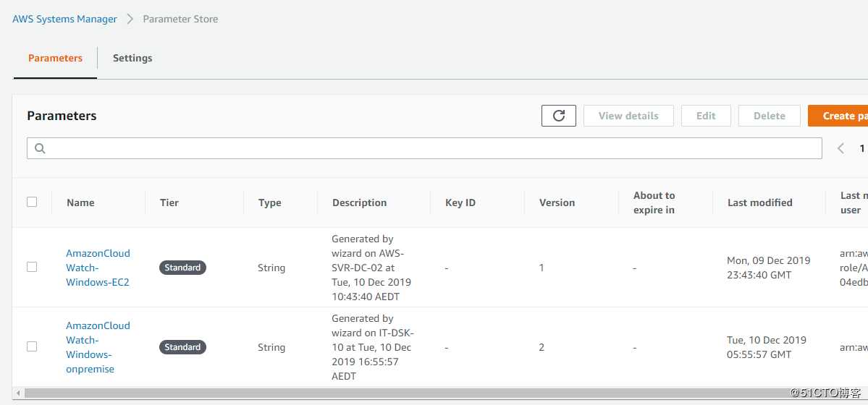Click the Create parameter button
The image size is (868, 405).
pos(838,116)
